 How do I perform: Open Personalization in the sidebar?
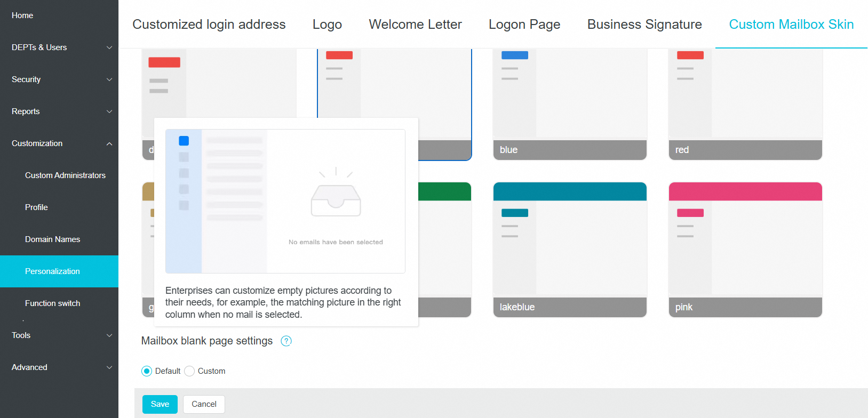59,271
